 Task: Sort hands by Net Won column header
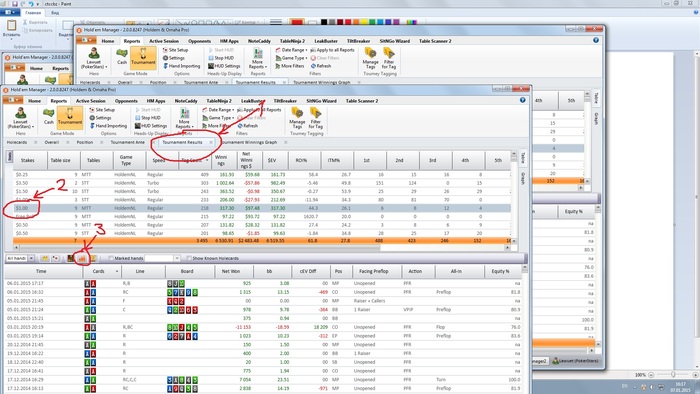[x=231, y=271]
